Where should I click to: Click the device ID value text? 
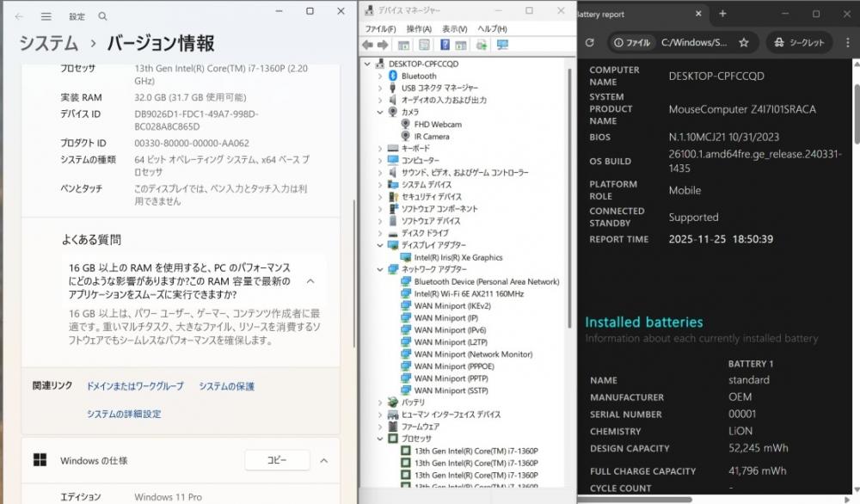[x=196, y=120]
